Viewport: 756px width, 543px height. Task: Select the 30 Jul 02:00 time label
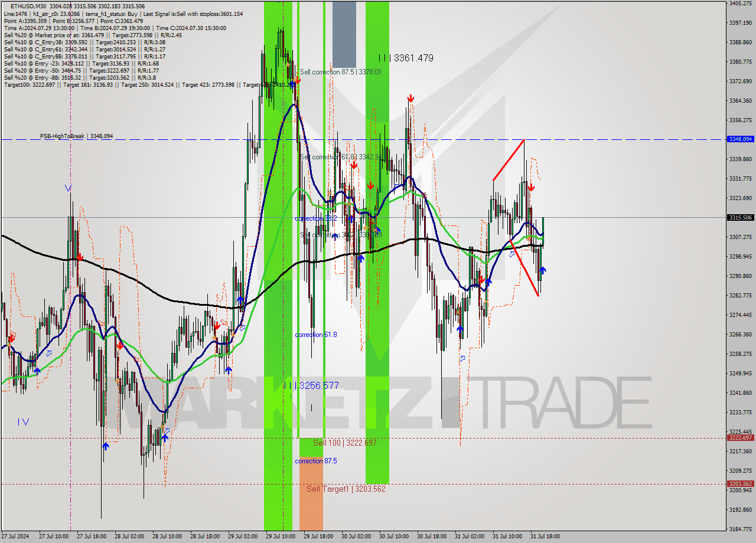[x=356, y=537]
